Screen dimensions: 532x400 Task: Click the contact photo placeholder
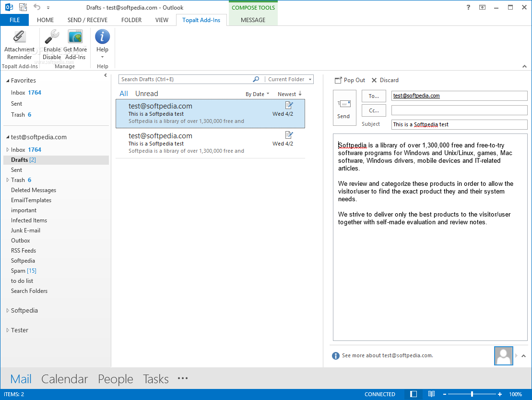click(504, 355)
